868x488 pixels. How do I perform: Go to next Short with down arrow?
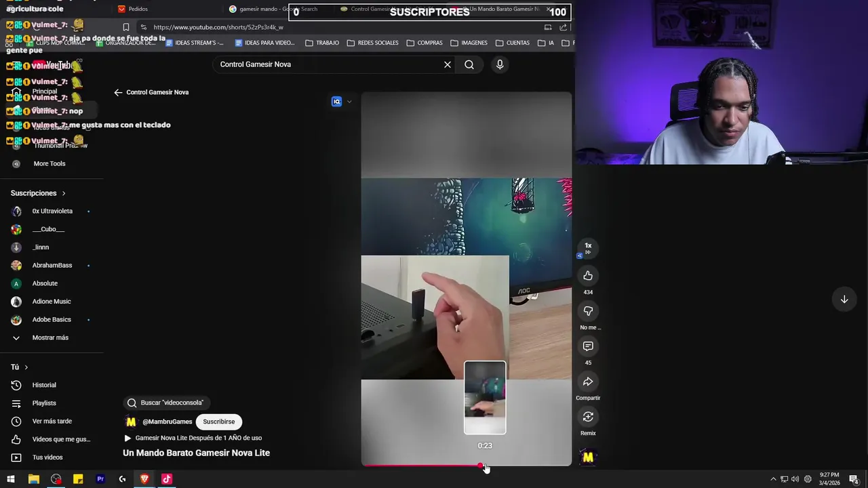(x=844, y=299)
